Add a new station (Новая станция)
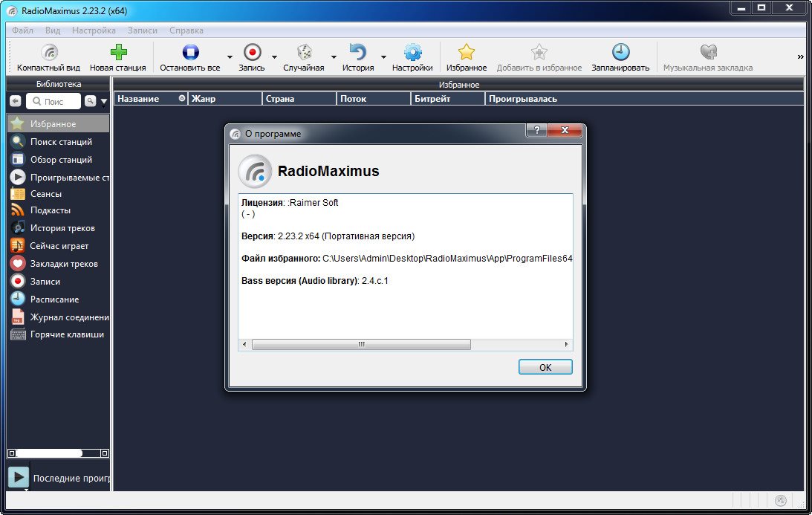 (118, 57)
